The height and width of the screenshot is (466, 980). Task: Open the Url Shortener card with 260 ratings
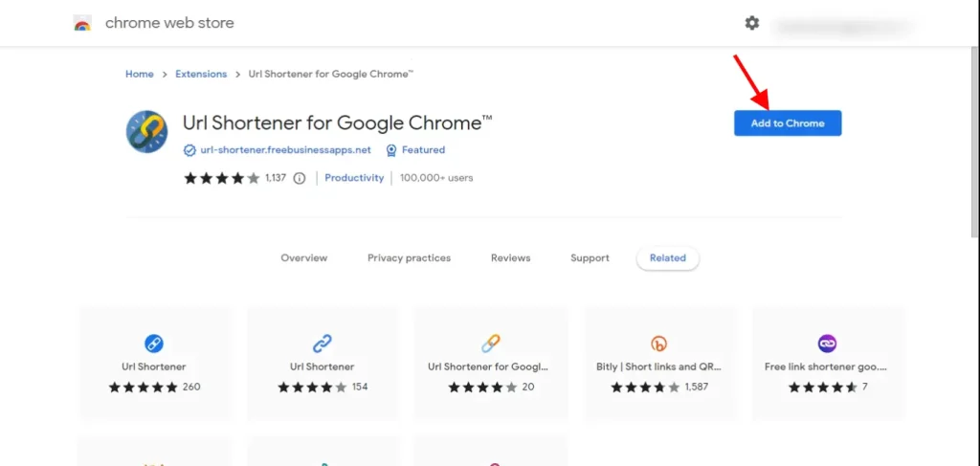pos(154,363)
